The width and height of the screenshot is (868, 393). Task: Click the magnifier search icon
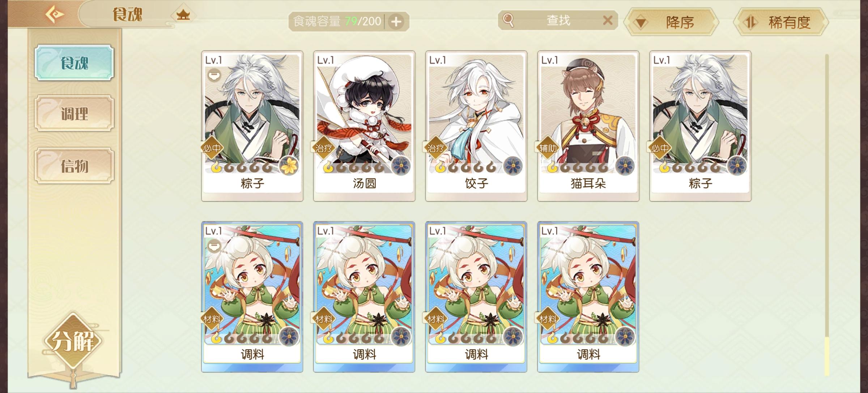pos(509,20)
